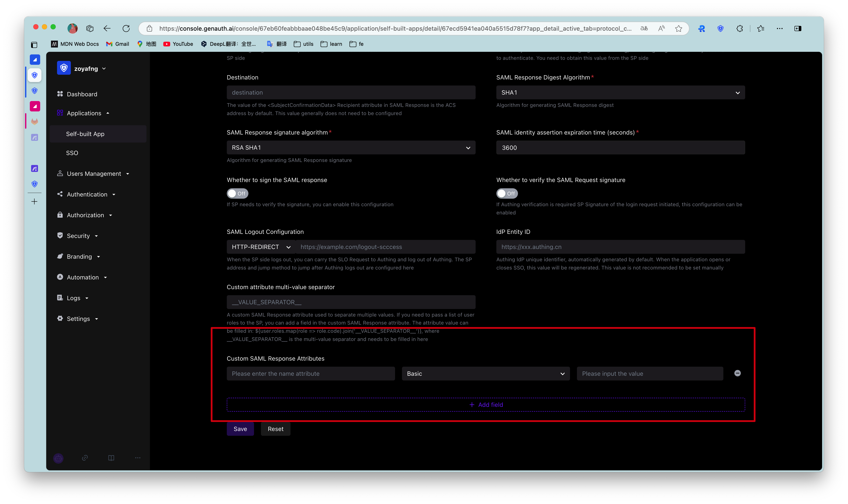
Task: Open Self-built App section
Action: 98,134
